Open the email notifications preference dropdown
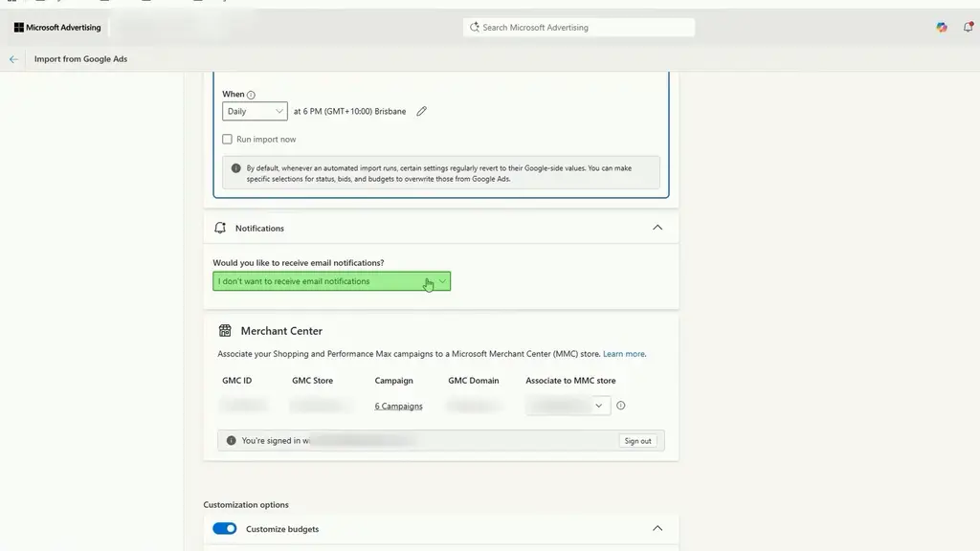Image resolution: width=980 pixels, height=551 pixels. point(331,281)
